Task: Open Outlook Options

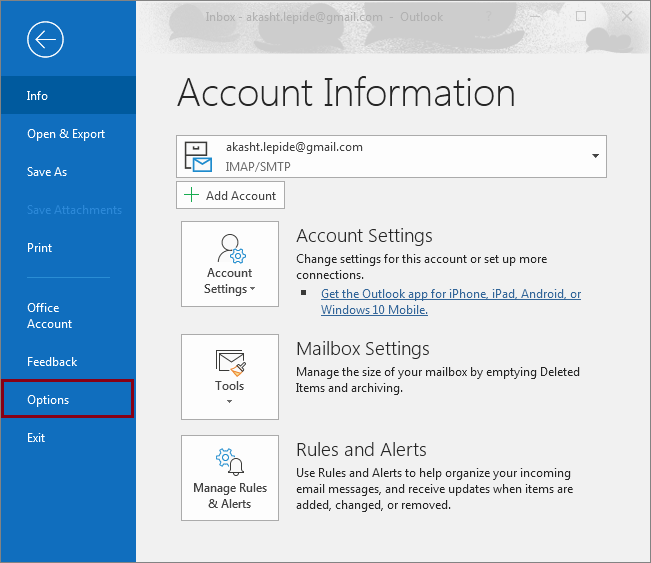Action: 67,399
